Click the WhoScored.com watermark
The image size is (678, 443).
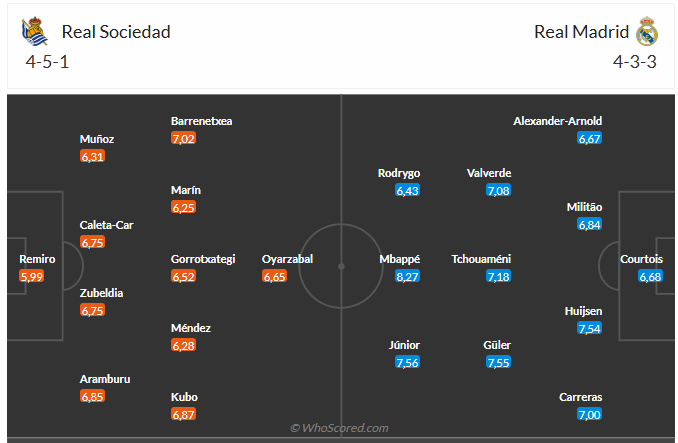(x=339, y=428)
